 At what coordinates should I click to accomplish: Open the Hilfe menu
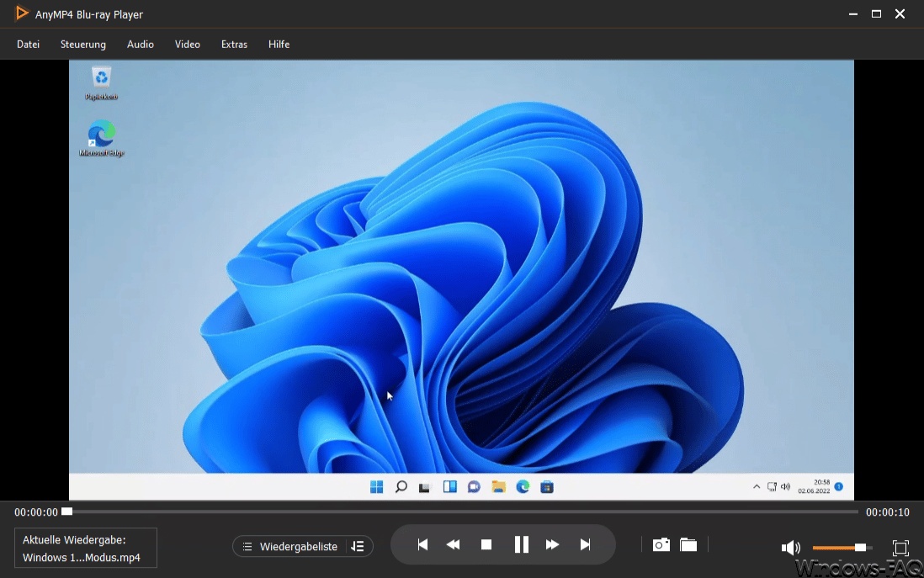point(279,45)
